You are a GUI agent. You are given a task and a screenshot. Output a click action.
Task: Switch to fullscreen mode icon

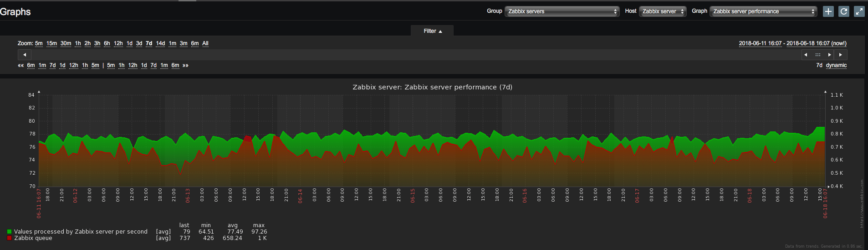859,11
